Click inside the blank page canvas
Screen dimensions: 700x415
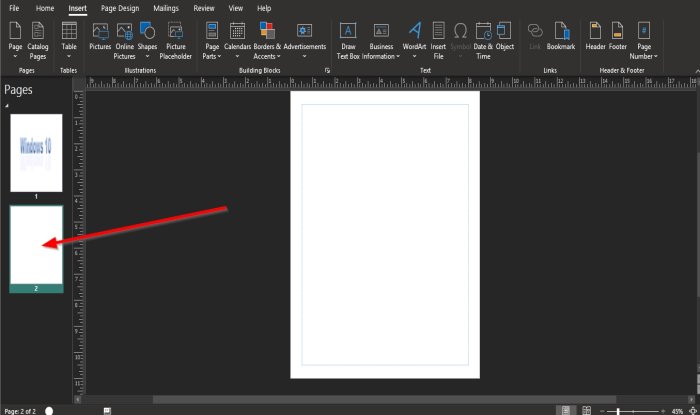coord(385,235)
